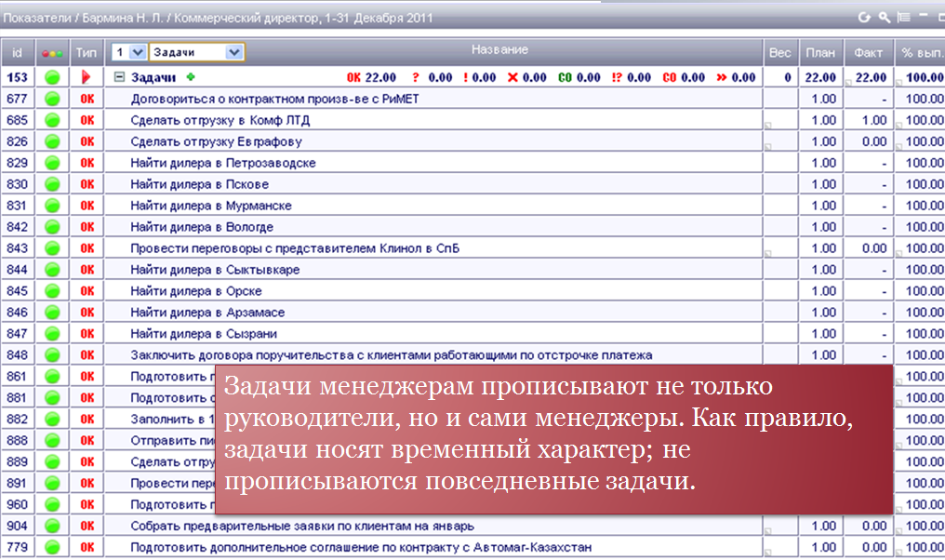945x560 pixels.
Task: Collapse the Задачи group with minus box
Action: pos(119,77)
